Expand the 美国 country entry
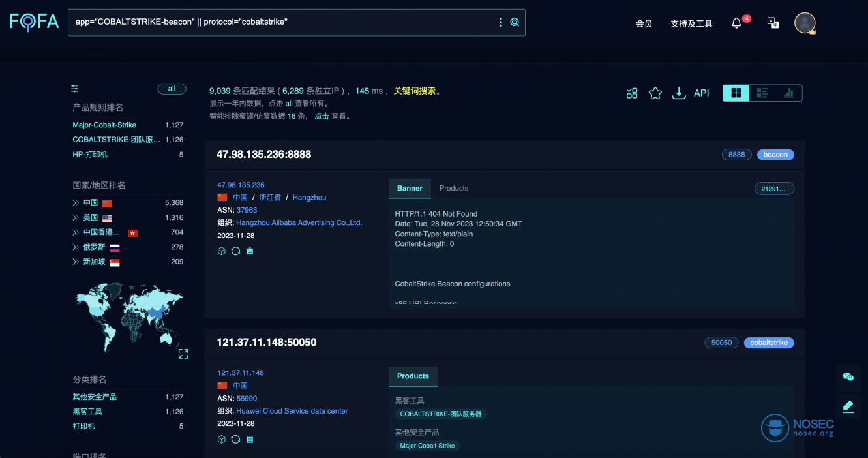This screenshot has height=458, width=868. (76, 218)
